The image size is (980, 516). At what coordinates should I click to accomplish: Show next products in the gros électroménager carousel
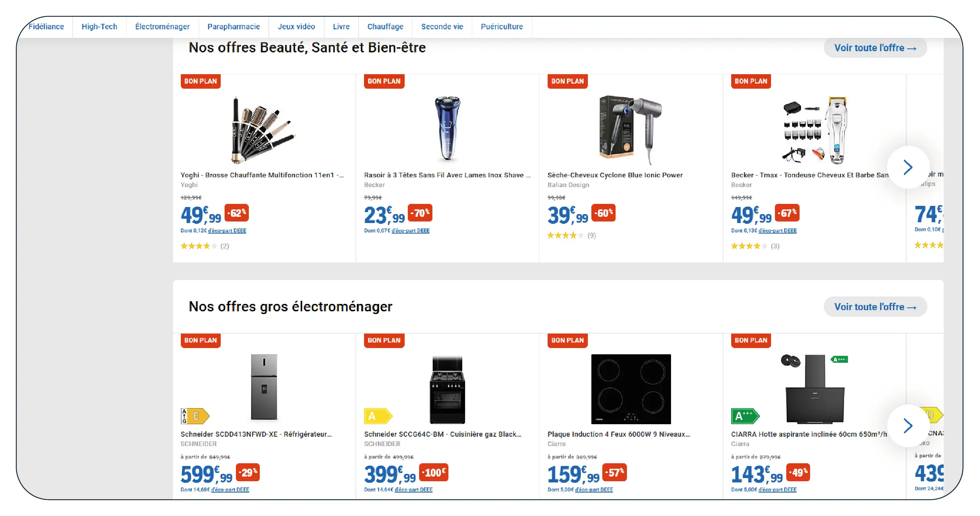click(908, 426)
